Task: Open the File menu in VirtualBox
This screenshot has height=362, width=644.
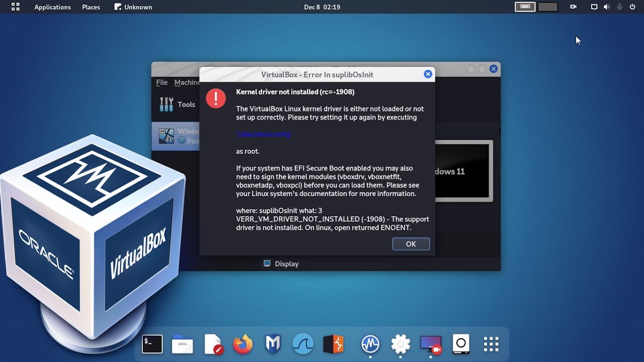Action: pyautogui.click(x=162, y=82)
